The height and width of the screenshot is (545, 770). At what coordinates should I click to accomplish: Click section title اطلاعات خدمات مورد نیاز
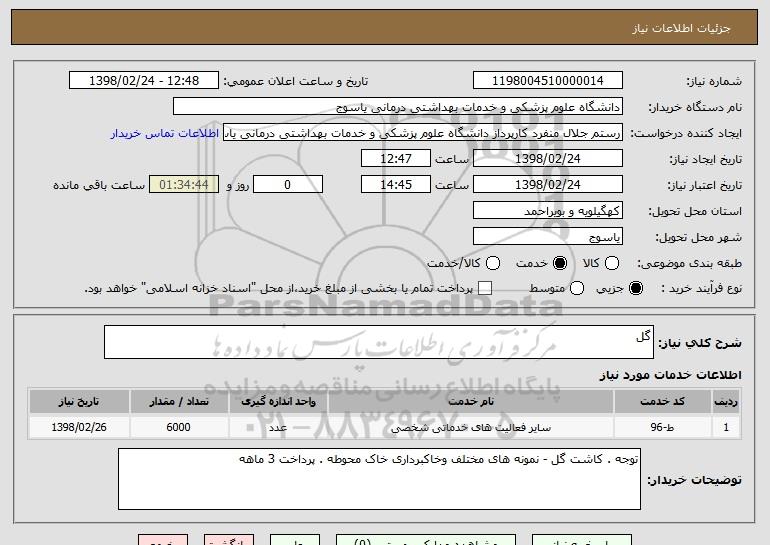[670, 375]
